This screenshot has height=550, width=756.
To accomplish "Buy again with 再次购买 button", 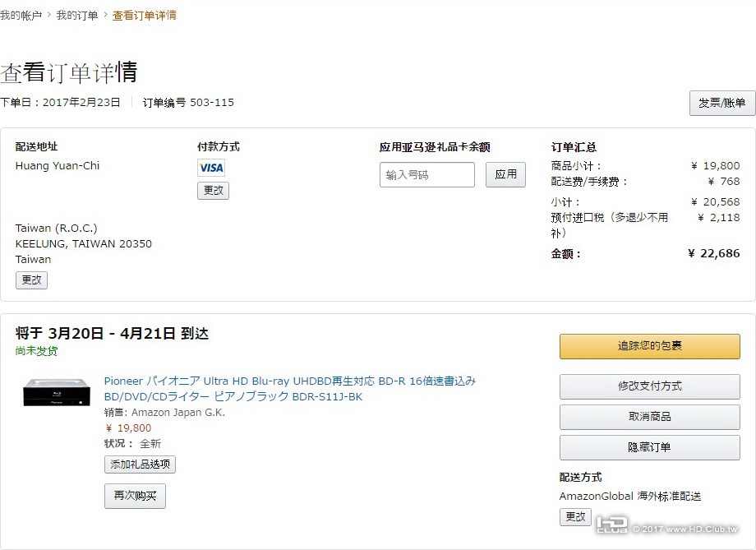I will [x=135, y=496].
